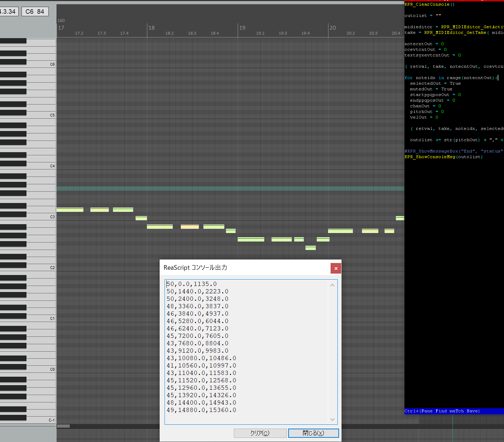Image resolution: width=504 pixels, height=442 pixels.
Task: Close the ReaScript console output window
Action: [x=336, y=268]
